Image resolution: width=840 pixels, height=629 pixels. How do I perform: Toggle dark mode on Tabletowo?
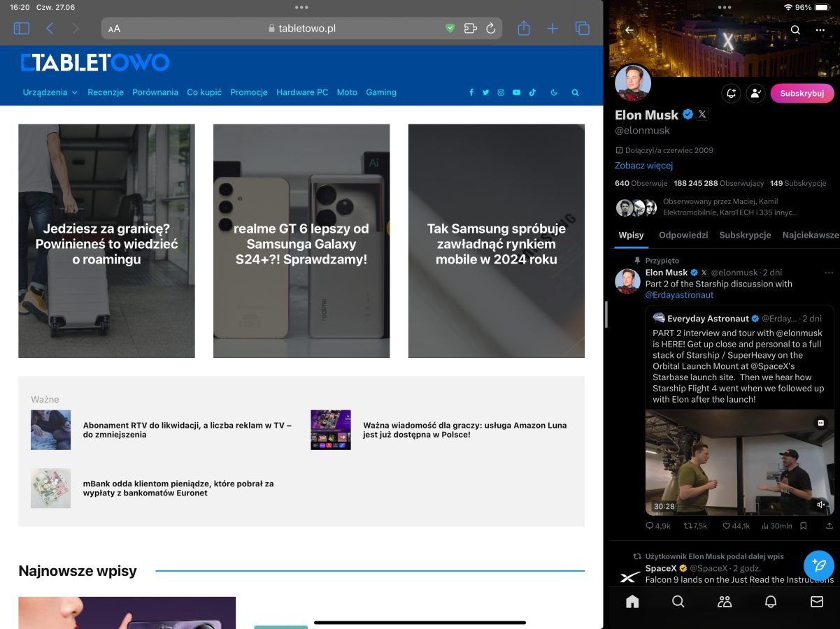tap(554, 92)
